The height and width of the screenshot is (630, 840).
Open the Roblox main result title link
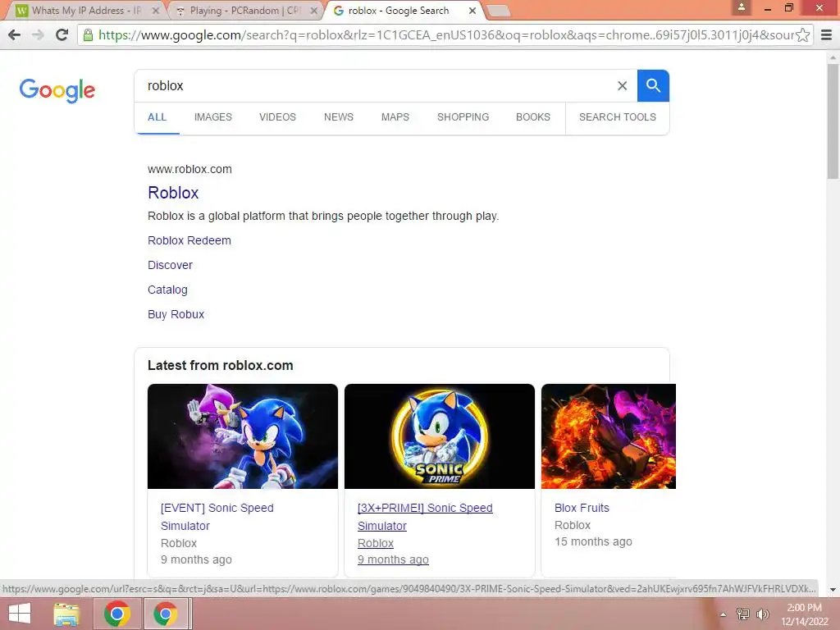click(173, 193)
